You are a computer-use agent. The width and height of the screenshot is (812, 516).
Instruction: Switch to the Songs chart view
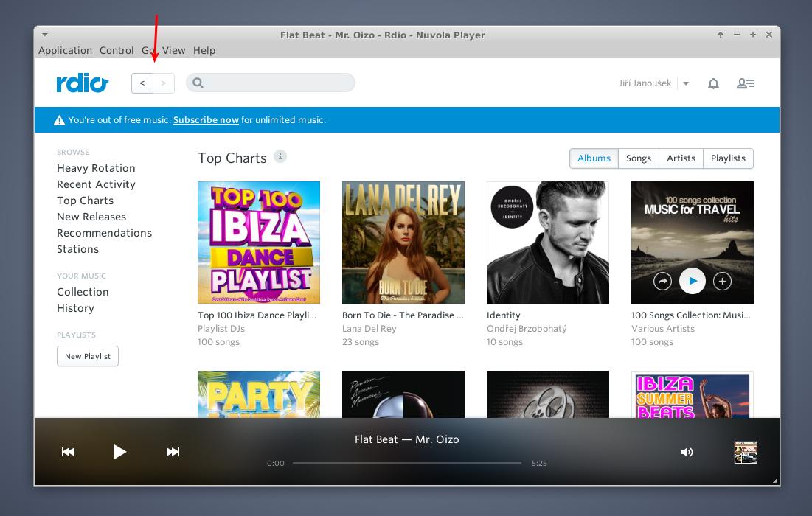point(638,158)
